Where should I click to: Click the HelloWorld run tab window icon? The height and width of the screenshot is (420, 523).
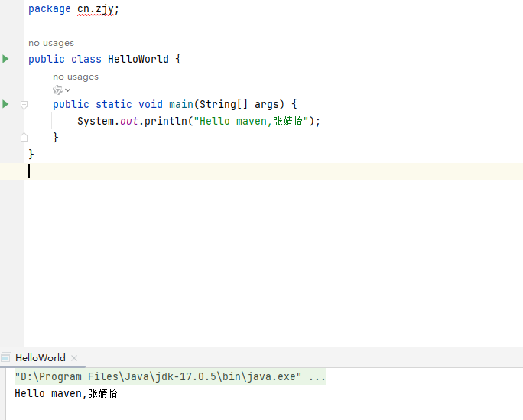click(6, 357)
